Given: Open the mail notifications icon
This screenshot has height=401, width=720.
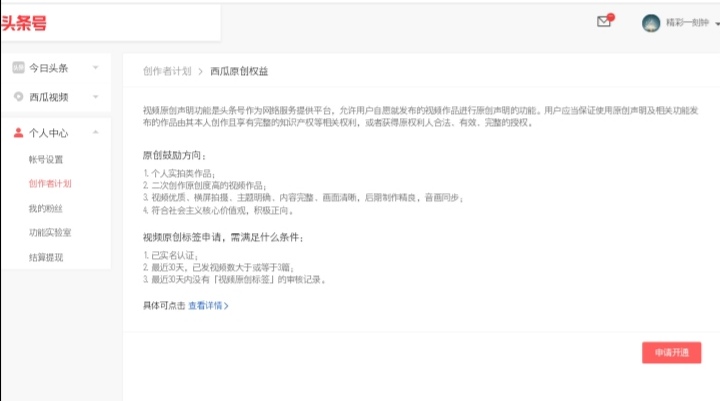Looking at the screenshot, I should click(604, 21).
